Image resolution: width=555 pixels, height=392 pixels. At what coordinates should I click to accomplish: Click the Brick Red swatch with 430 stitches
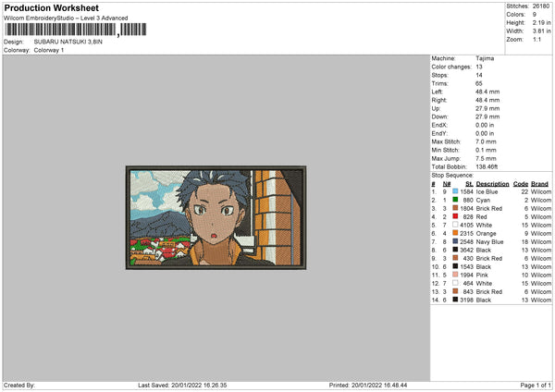pyautogui.click(x=455, y=258)
